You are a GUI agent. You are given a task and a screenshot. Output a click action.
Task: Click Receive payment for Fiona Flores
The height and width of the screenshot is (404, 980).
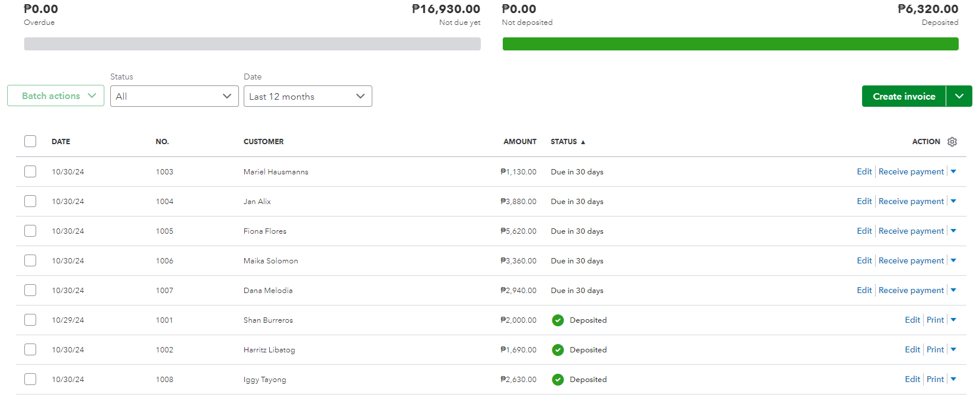tap(911, 231)
